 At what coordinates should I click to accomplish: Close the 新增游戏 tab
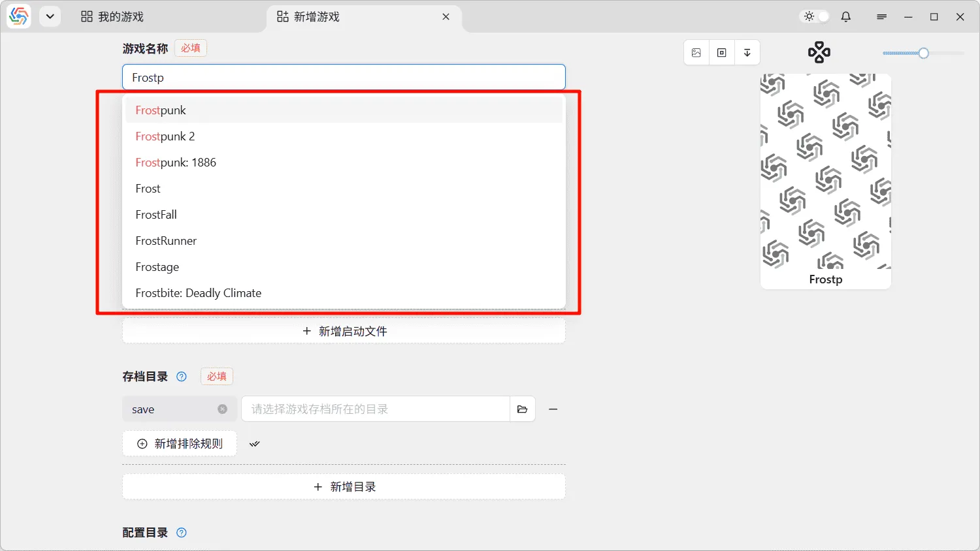[446, 17]
